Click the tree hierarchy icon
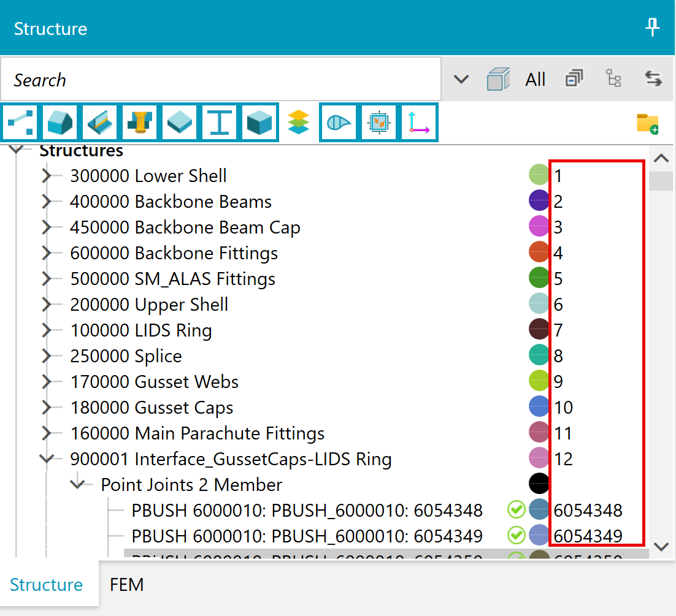The height and width of the screenshot is (616, 676). [613, 78]
